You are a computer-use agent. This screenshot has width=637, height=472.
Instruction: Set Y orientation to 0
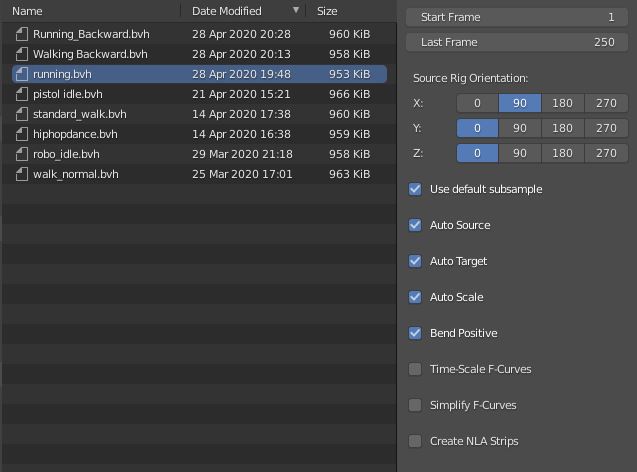[x=477, y=128]
